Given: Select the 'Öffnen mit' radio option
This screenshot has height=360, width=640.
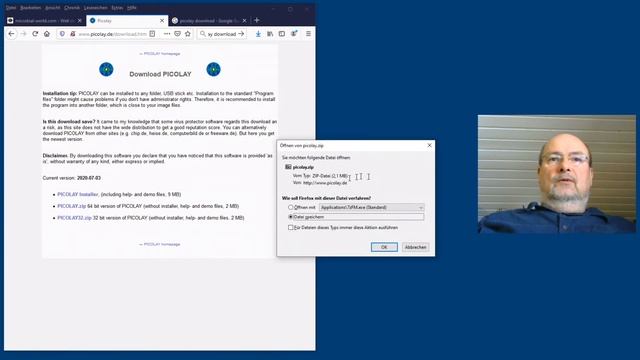Looking at the screenshot, I should tap(291, 207).
